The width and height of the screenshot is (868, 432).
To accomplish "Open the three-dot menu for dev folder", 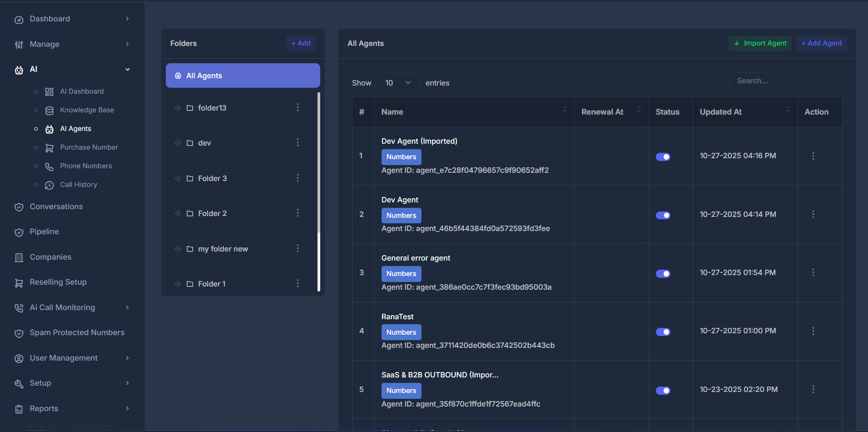I will click(298, 142).
